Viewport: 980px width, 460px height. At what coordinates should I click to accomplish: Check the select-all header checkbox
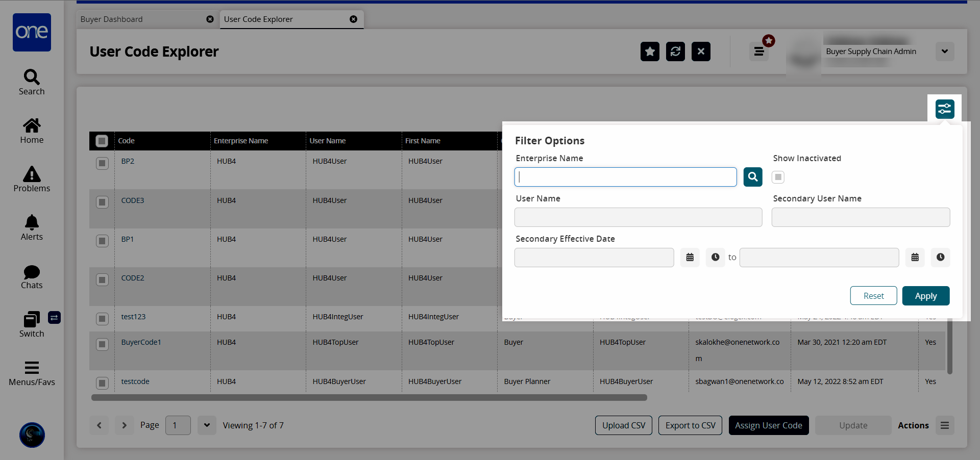point(102,141)
